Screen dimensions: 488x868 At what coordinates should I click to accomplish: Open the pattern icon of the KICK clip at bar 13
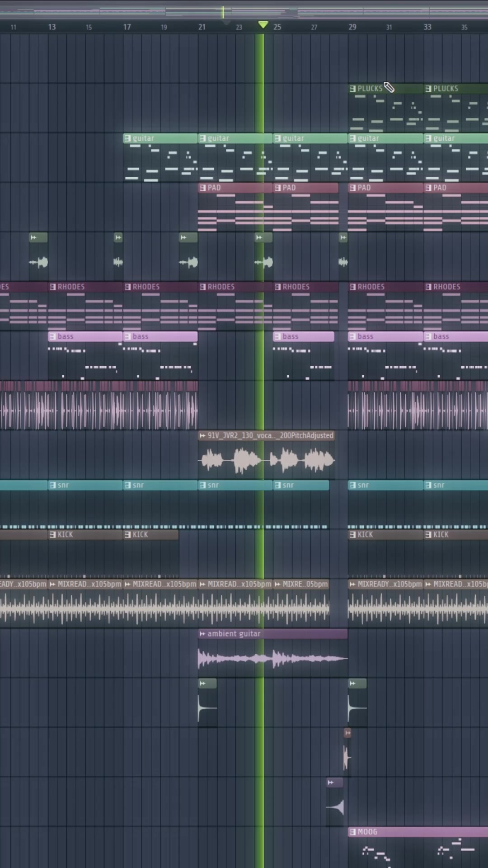pos(52,534)
